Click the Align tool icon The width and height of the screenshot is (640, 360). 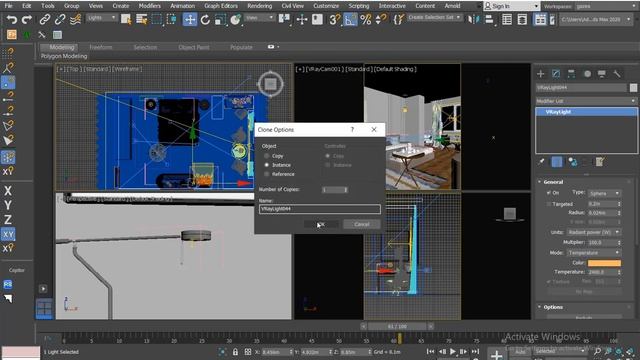point(489,19)
